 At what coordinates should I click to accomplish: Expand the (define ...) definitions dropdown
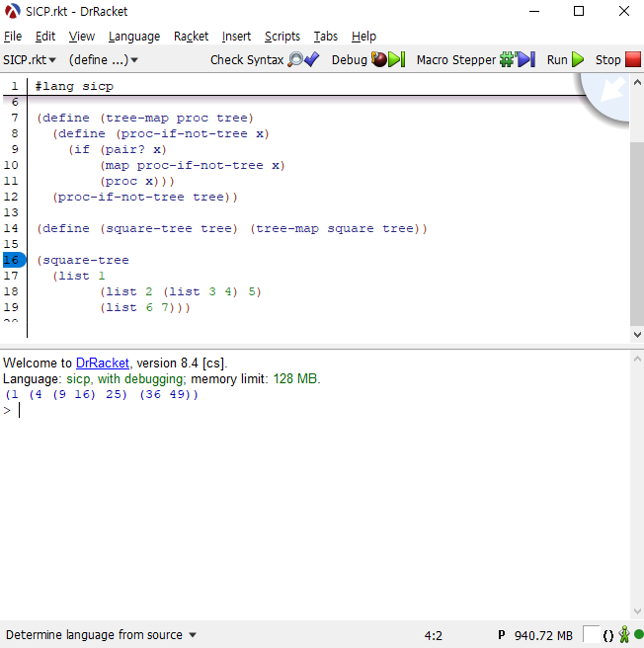click(103, 59)
